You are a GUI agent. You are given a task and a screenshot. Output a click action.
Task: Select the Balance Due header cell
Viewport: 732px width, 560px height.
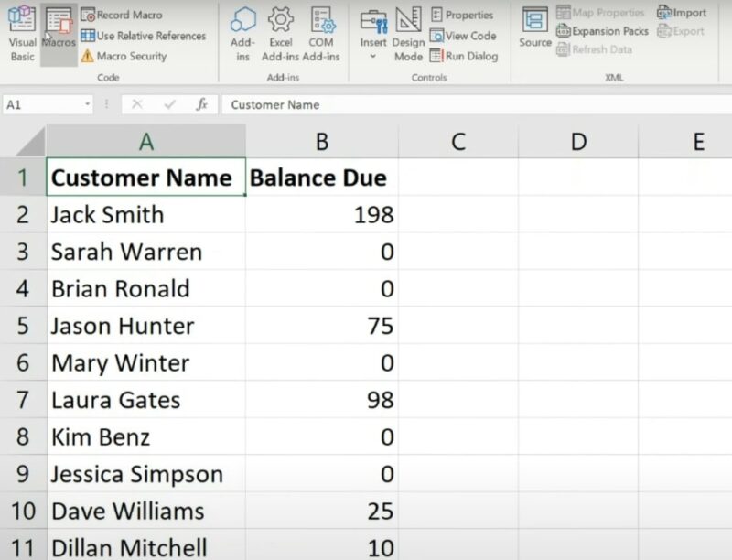(318, 178)
